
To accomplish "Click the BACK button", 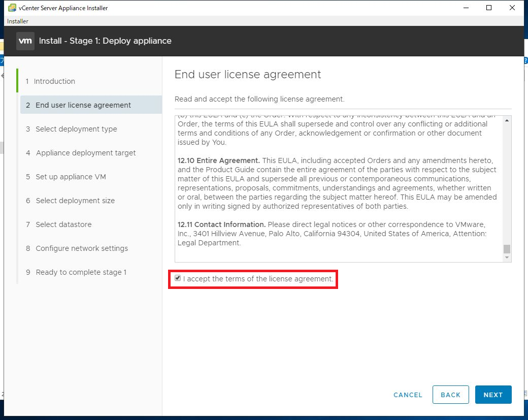I will tap(450, 395).
